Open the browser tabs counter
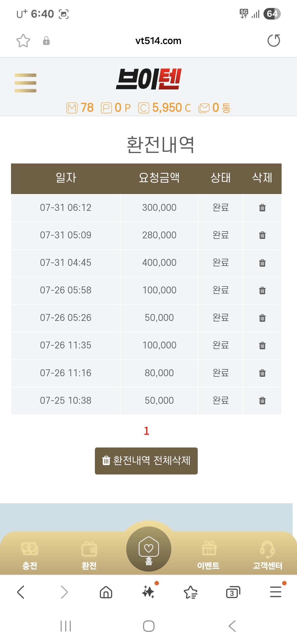Screen dimensions: 297x644 pyautogui.click(x=233, y=592)
